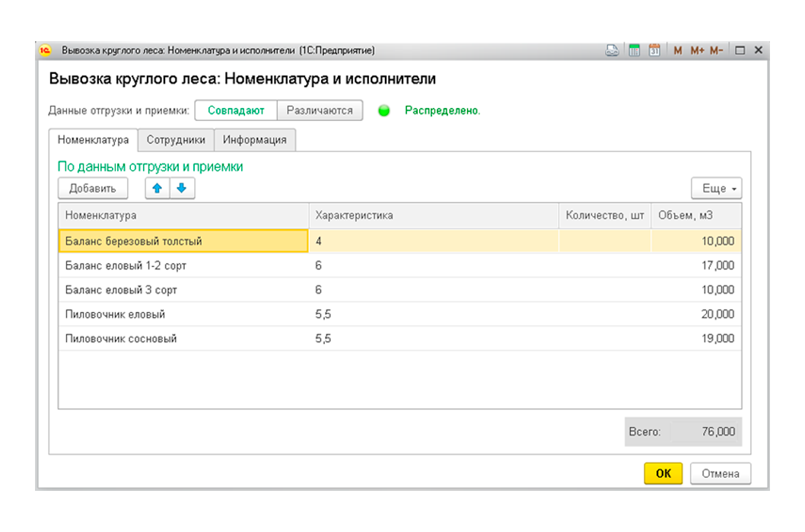Open the calculator icon in title bar
This screenshot has height=532, width=805.
(635, 50)
